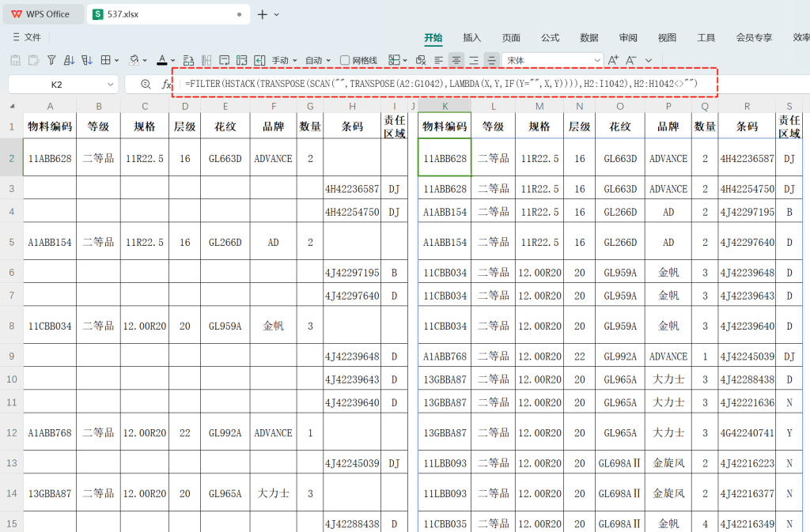Click the green table style icon

coord(394,60)
